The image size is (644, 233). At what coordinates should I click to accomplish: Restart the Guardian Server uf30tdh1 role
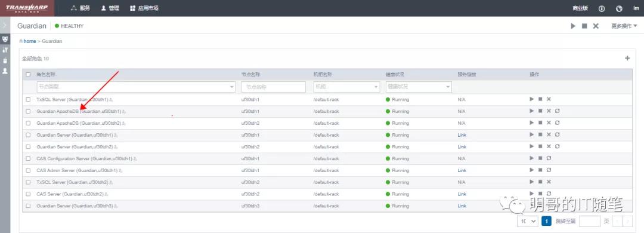(x=558, y=134)
